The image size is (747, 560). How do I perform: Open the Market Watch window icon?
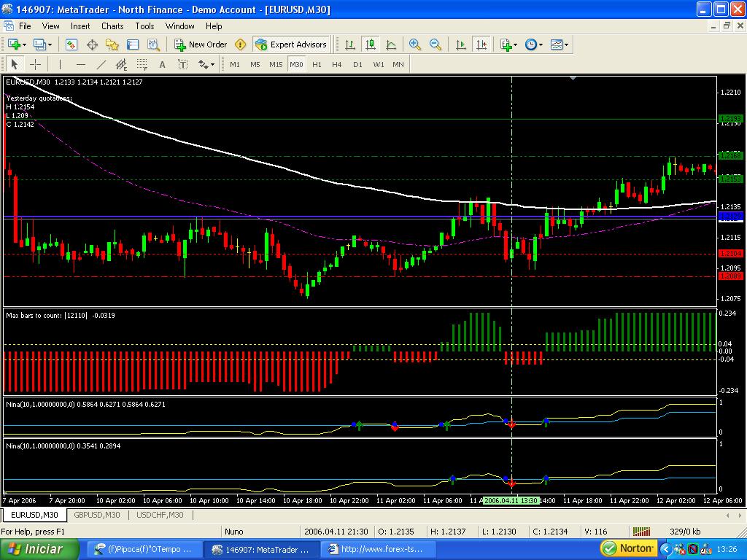71,44
